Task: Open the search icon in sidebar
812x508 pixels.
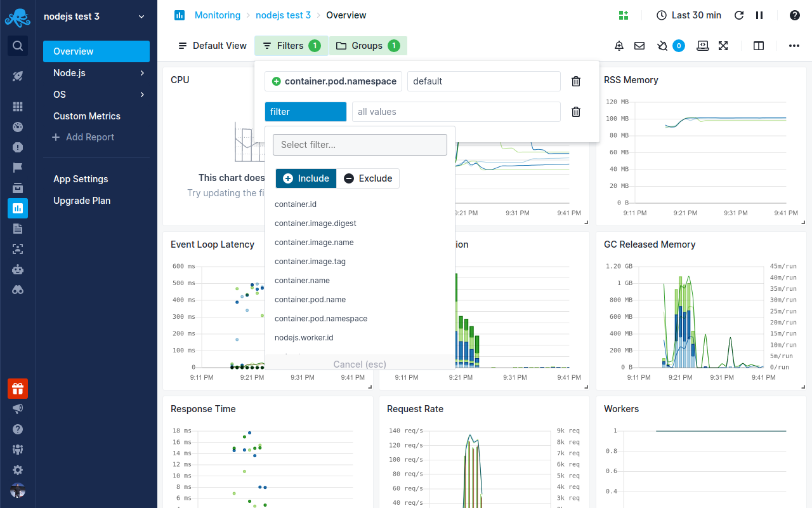Action: coord(18,46)
